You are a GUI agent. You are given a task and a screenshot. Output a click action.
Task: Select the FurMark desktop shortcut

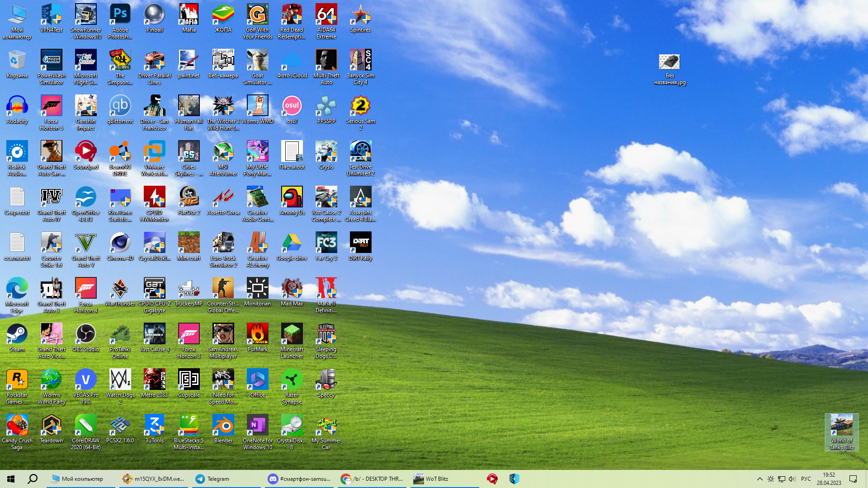[x=258, y=338]
